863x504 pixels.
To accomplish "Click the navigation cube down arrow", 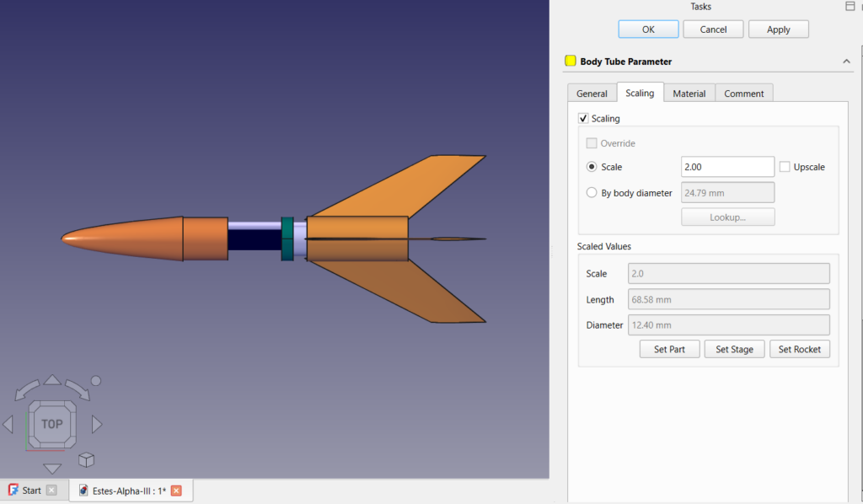I will 52,469.
